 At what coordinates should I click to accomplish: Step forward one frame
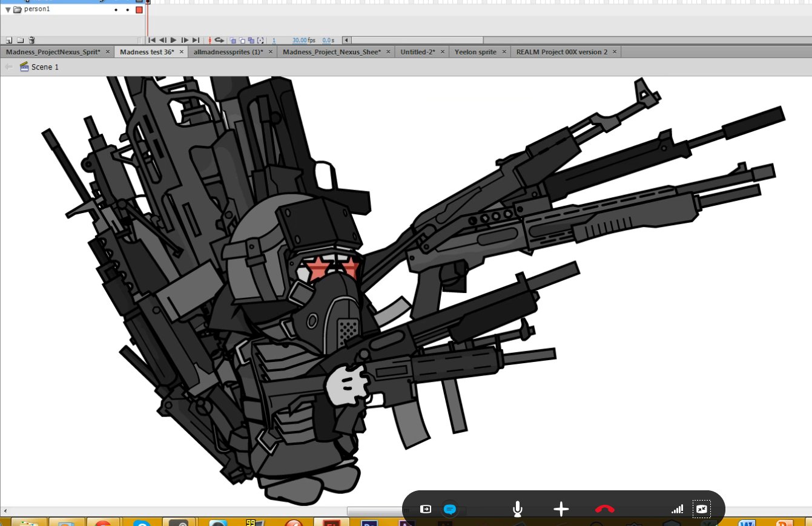[x=185, y=41]
